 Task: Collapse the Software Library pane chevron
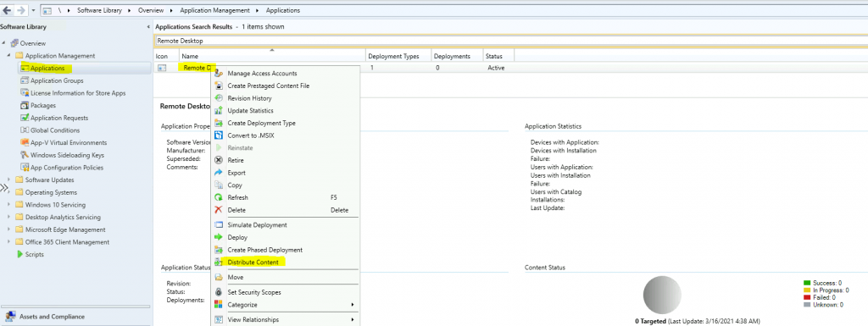click(x=147, y=26)
